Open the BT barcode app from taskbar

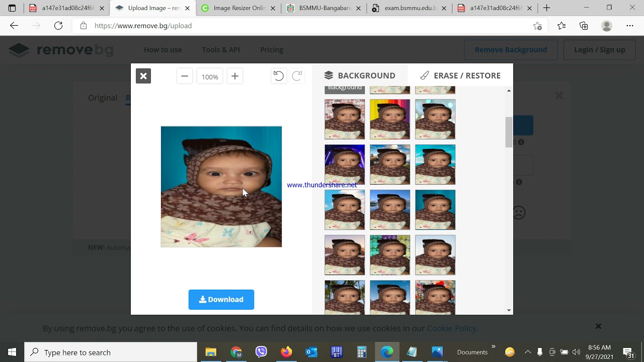point(337,352)
